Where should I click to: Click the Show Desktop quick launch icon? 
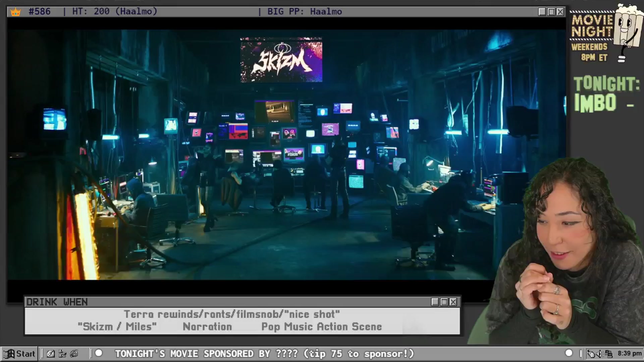click(x=51, y=354)
